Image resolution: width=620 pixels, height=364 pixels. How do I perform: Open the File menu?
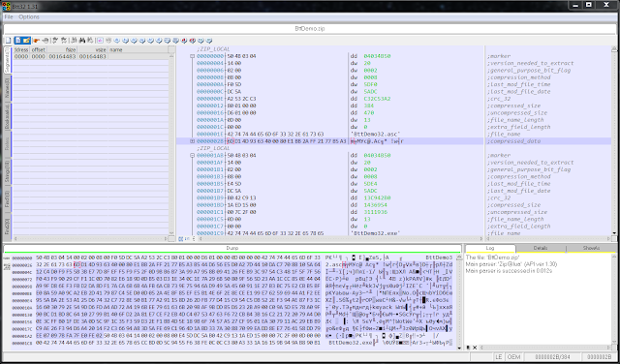point(9,17)
